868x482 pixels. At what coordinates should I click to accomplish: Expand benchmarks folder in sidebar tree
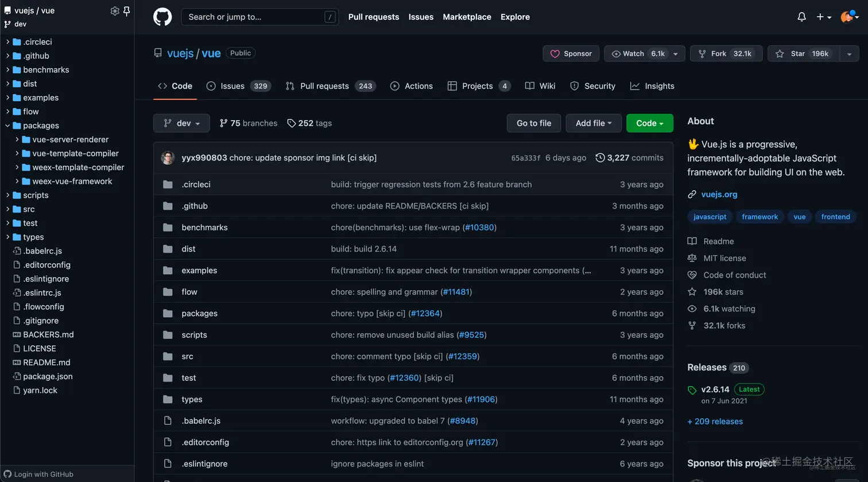[x=8, y=70]
